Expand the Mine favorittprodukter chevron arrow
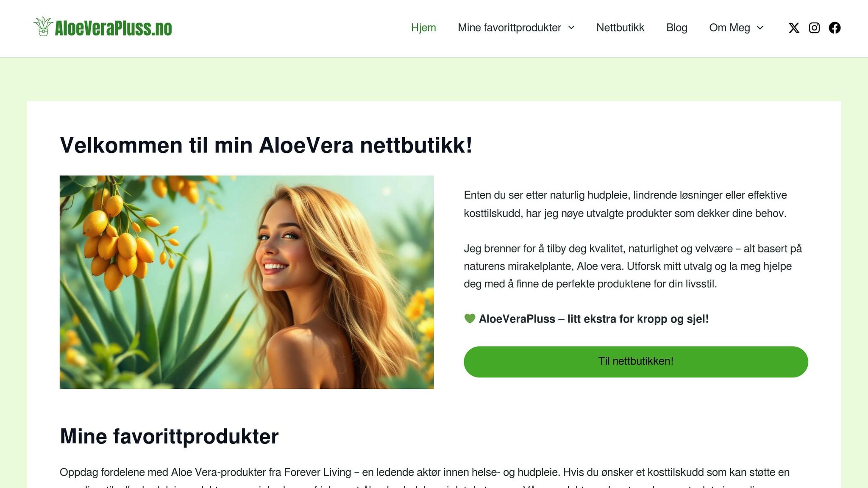 (x=571, y=28)
